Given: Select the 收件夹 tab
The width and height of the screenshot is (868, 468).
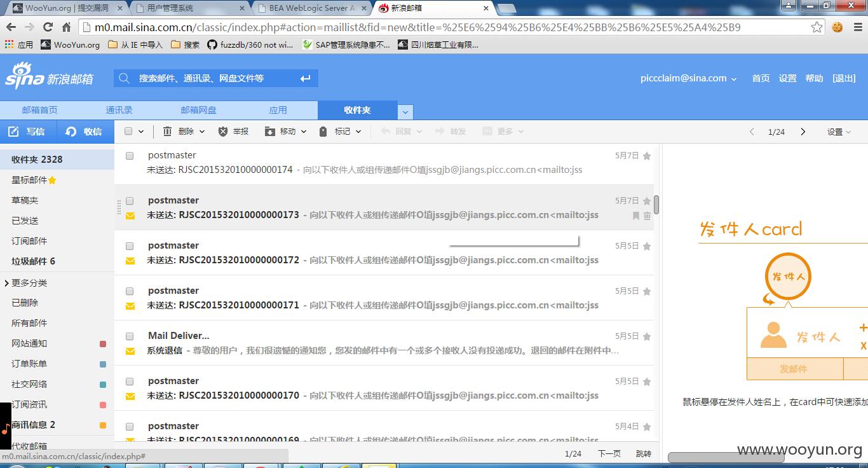Looking at the screenshot, I should [357, 110].
